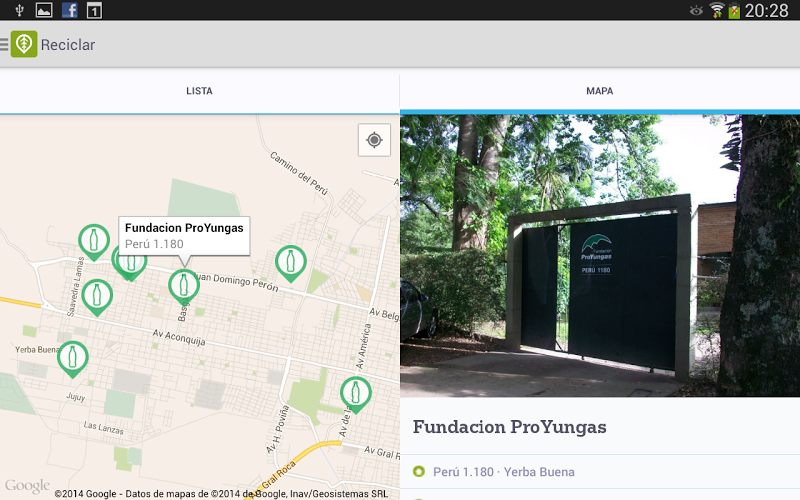Open the Facebook notification in status bar
Screen dimensions: 800x500
coord(70,10)
